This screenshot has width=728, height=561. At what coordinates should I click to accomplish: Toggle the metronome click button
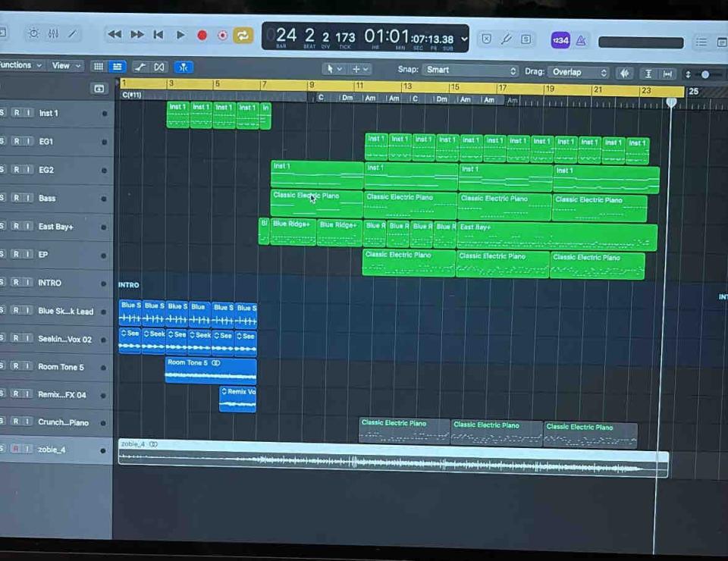click(x=581, y=40)
